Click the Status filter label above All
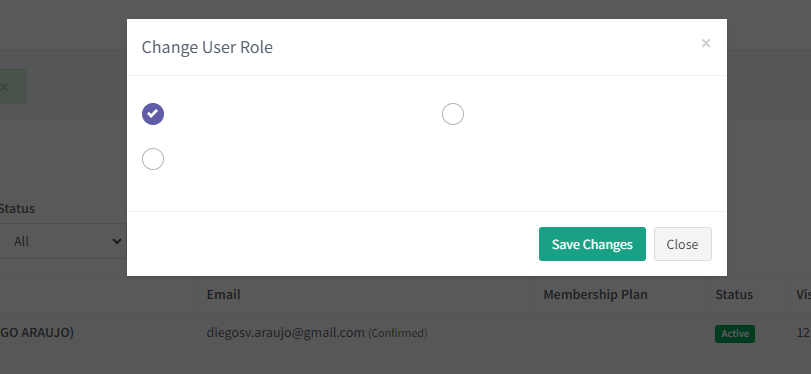The width and height of the screenshot is (811, 374). 17,208
